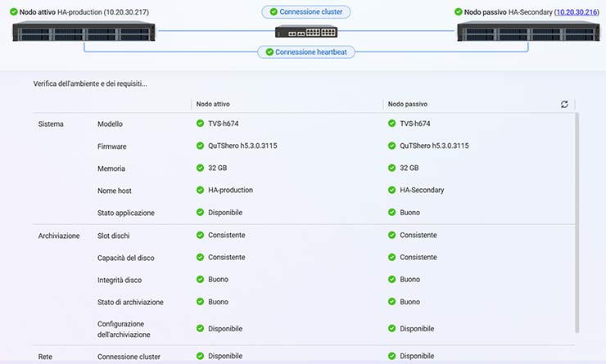The width and height of the screenshot is (606, 364).
Task: Click the passive node HA-Secondary host name value
Action: click(x=422, y=190)
